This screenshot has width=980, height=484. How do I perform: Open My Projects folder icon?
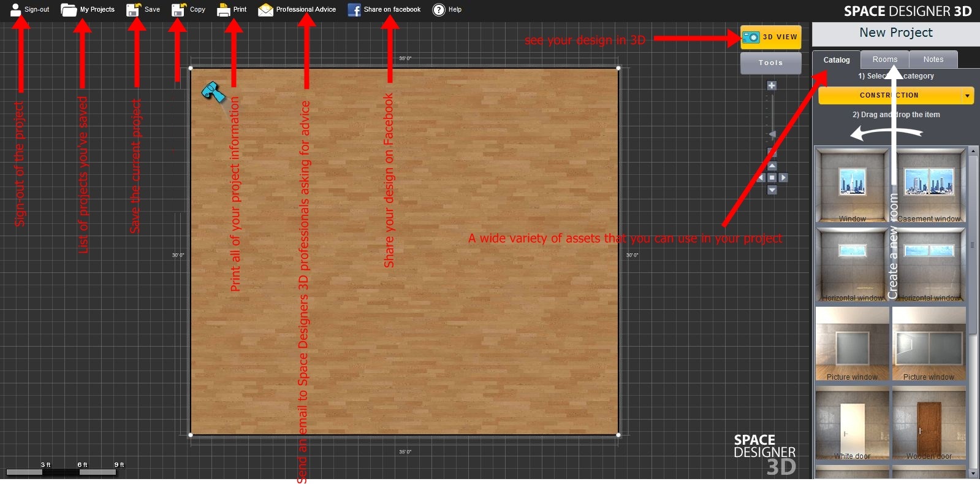tap(69, 10)
